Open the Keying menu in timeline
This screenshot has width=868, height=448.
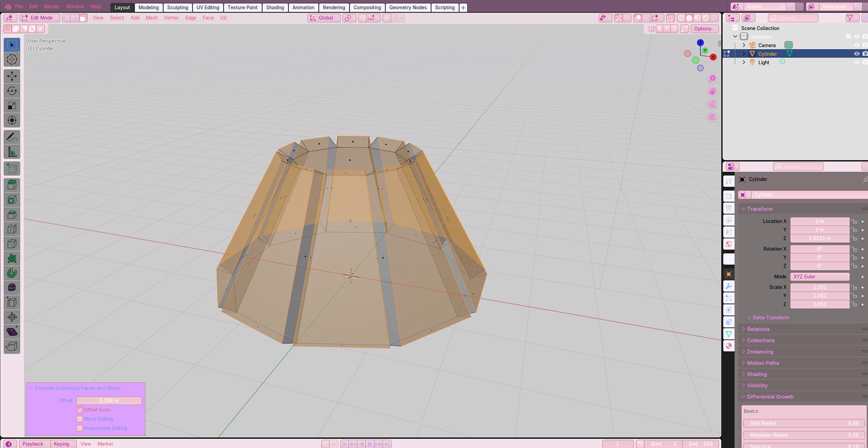[x=63, y=444]
